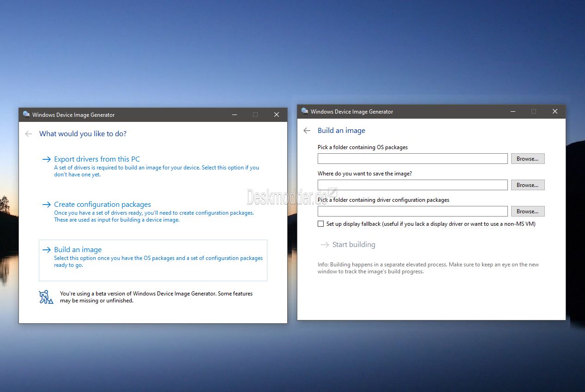Focus driver configuration packages path field

pos(413,211)
